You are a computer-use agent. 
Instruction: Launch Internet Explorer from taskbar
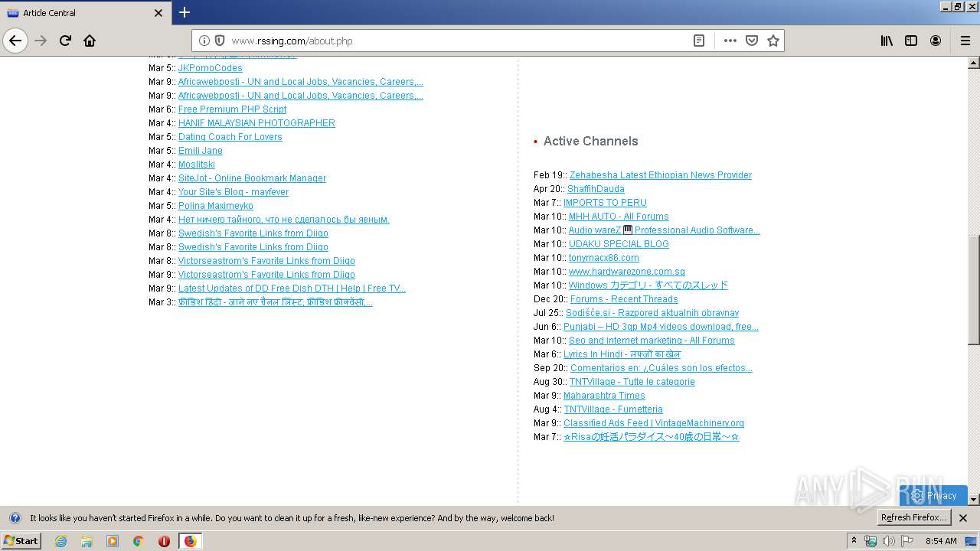[x=60, y=541]
